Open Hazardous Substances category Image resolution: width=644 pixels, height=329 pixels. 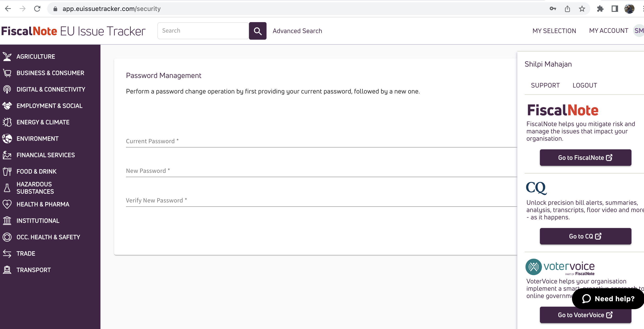point(35,188)
